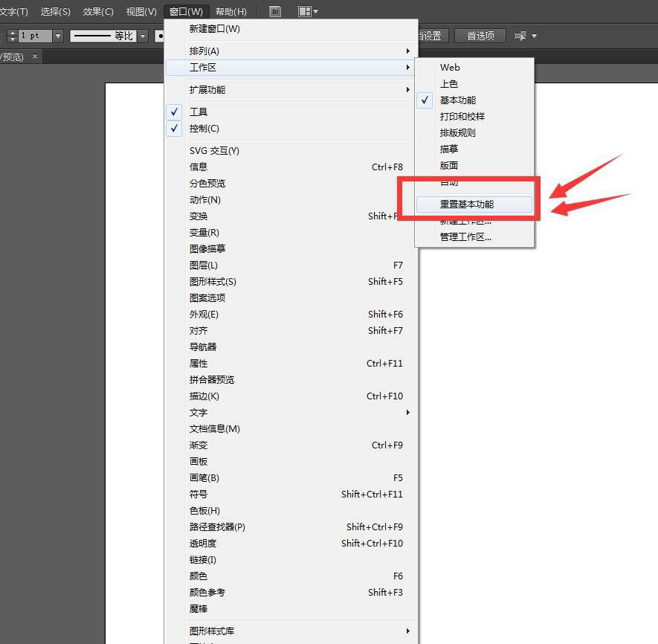
Task: Open the stroke weight dropdown arrow
Action: (58, 35)
